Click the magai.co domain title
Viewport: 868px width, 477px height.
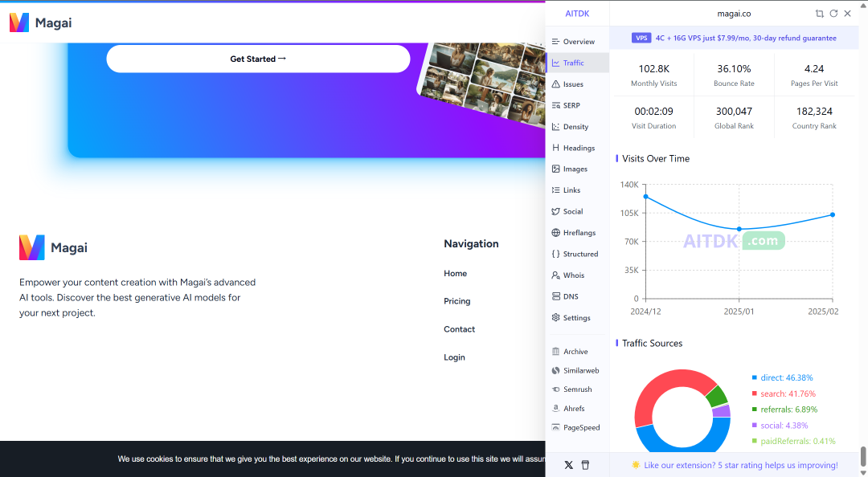click(734, 14)
